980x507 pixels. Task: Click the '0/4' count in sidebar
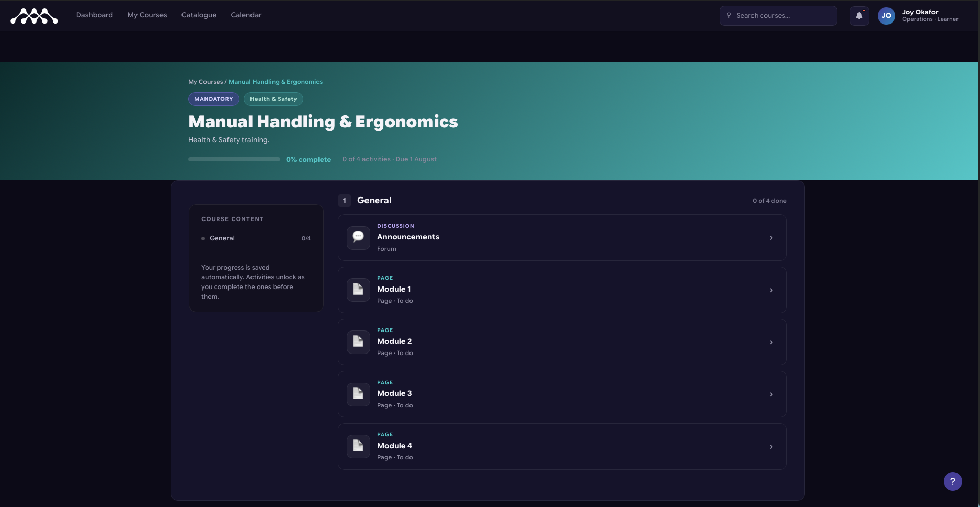click(306, 238)
